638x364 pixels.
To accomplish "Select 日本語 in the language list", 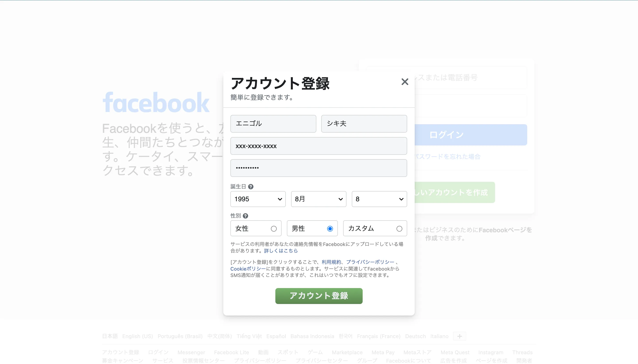I will pos(110,336).
